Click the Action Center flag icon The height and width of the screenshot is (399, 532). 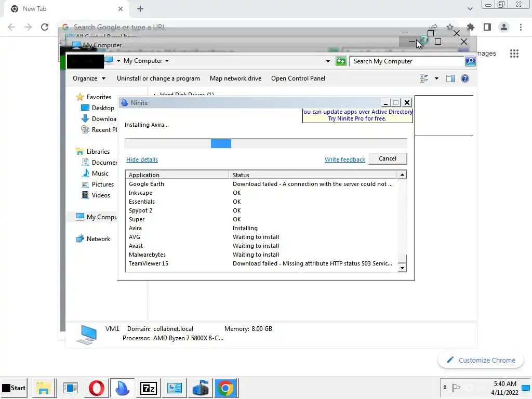pyautogui.click(x=456, y=388)
